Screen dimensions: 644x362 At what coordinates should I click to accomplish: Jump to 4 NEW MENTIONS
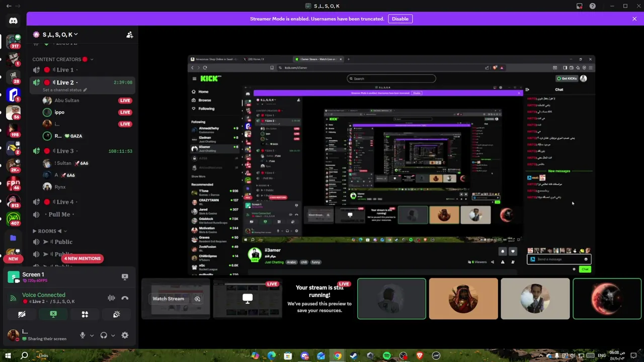[x=83, y=258]
